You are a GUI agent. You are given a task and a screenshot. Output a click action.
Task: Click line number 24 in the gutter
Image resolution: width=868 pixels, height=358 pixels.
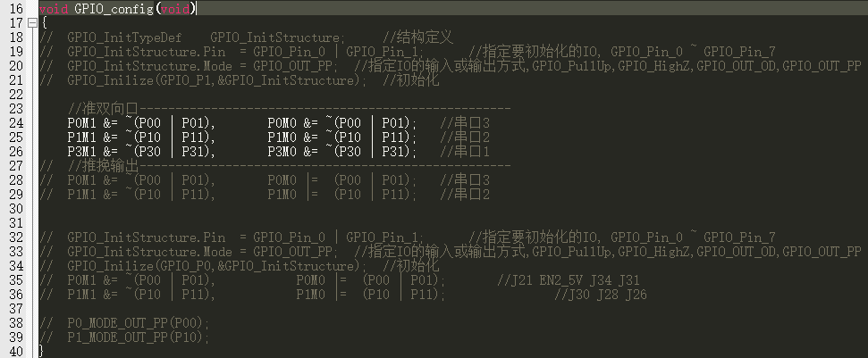(17, 123)
